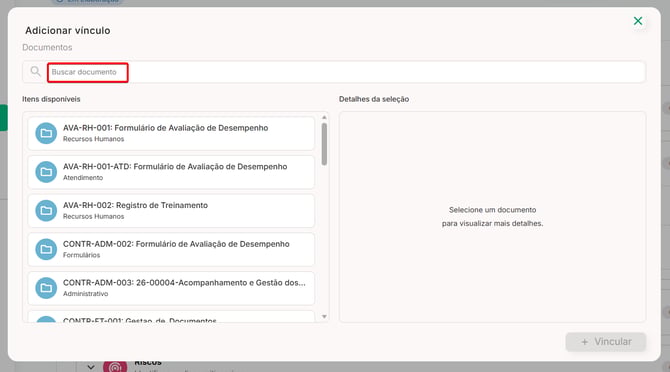Collapse the Riscos section chevron behind dialog
The image size is (670, 372).
(91, 366)
